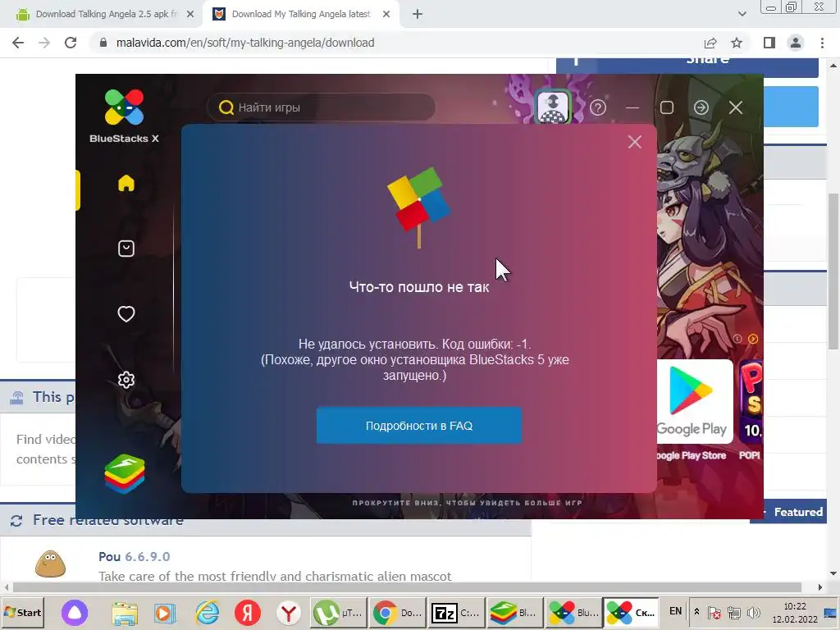
Task: Show hidden system tray icons
Action: click(696, 612)
